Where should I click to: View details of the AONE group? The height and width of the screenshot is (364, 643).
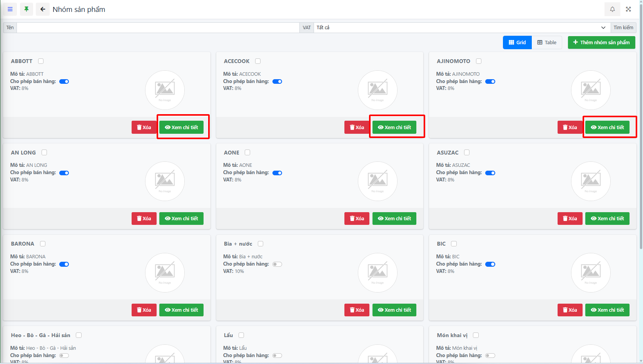[394, 218]
